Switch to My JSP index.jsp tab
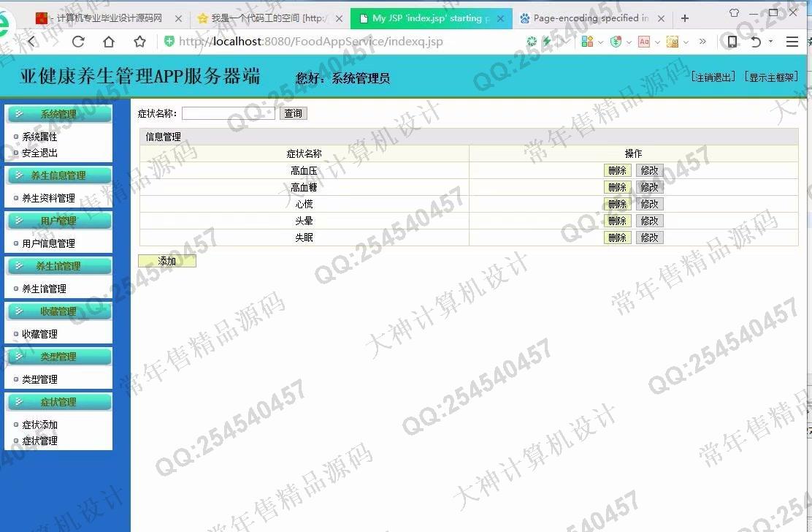The width and height of the screenshot is (812, 532). pyautogui.click(x=431, y=19)
